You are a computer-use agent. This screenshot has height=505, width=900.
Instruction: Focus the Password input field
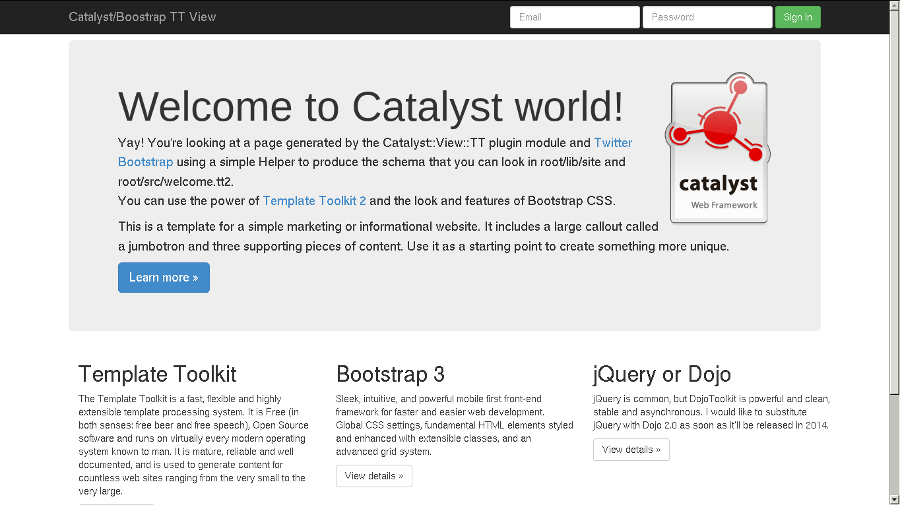click(x=707, y=17)
